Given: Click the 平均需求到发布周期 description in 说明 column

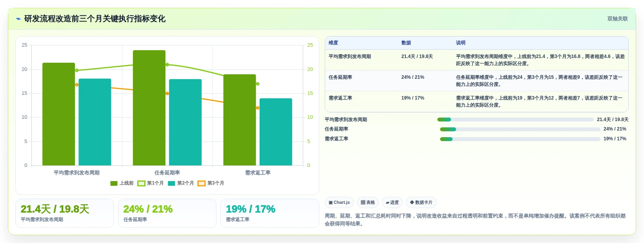Looking at the screenshot, I should (540, 60).
